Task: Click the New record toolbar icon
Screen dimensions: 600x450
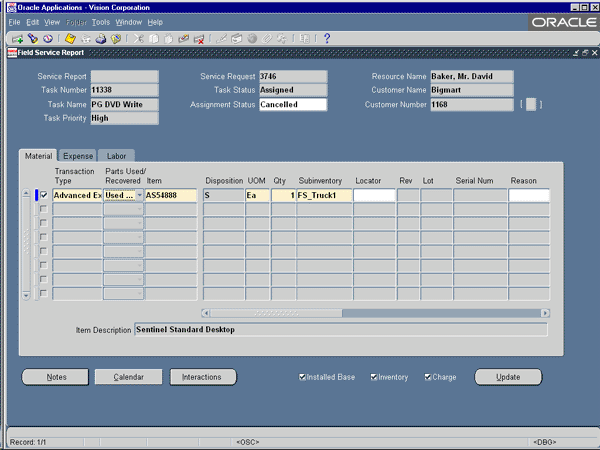Action: tap(18, 38)
